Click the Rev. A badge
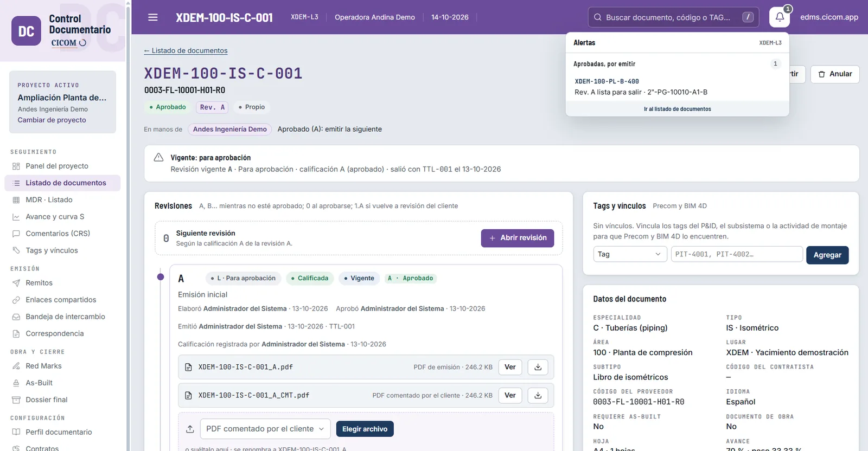The height and width of the screenshot is (451, 868). point(212,107)
